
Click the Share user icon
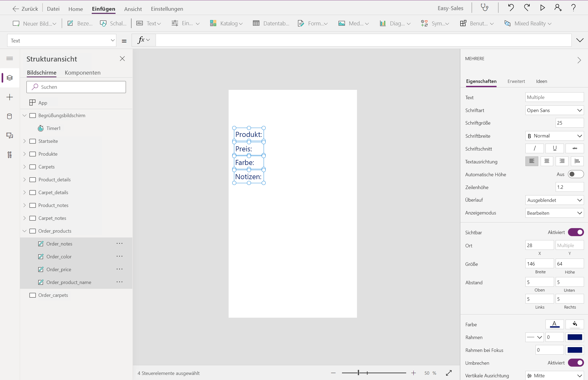pos(558,7)
